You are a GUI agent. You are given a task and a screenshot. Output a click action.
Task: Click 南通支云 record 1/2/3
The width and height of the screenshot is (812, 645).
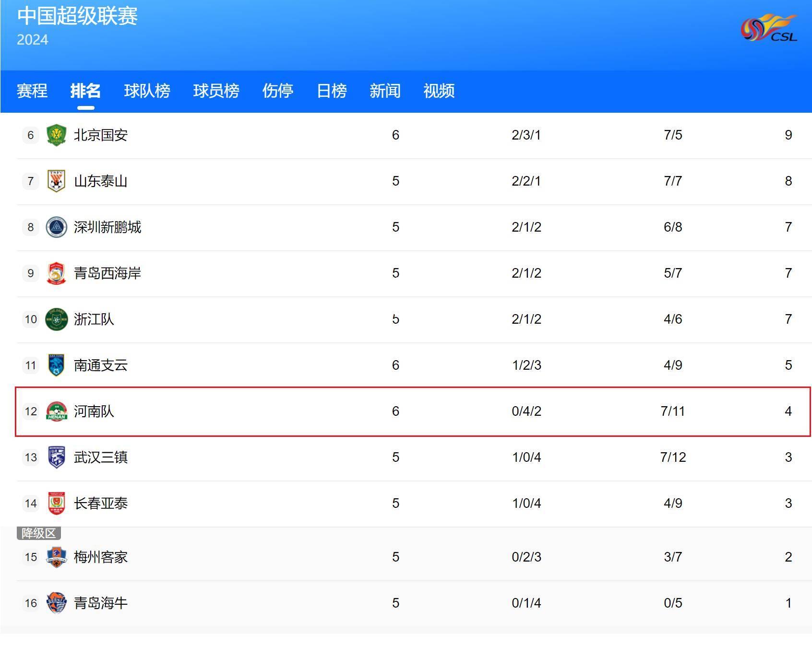[x=526, y=365]
